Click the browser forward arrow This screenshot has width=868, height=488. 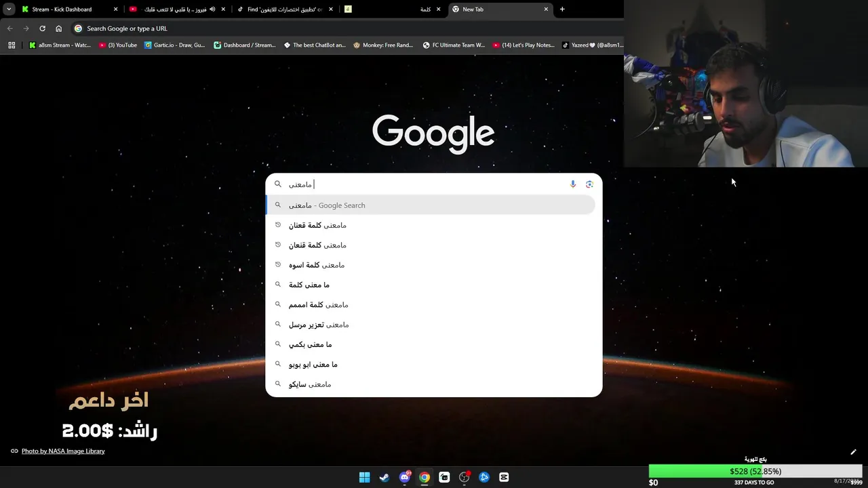coord(26,28)
